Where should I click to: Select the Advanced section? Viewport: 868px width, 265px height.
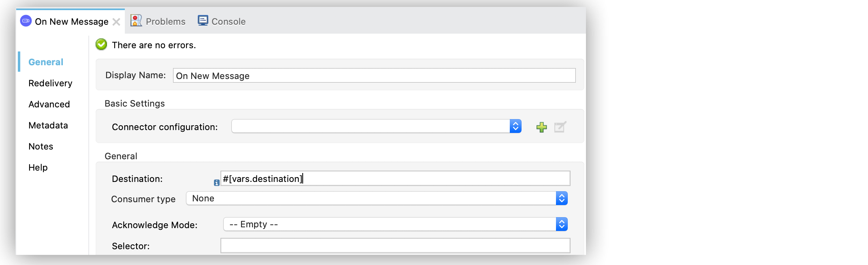click(x=49, y=105)
